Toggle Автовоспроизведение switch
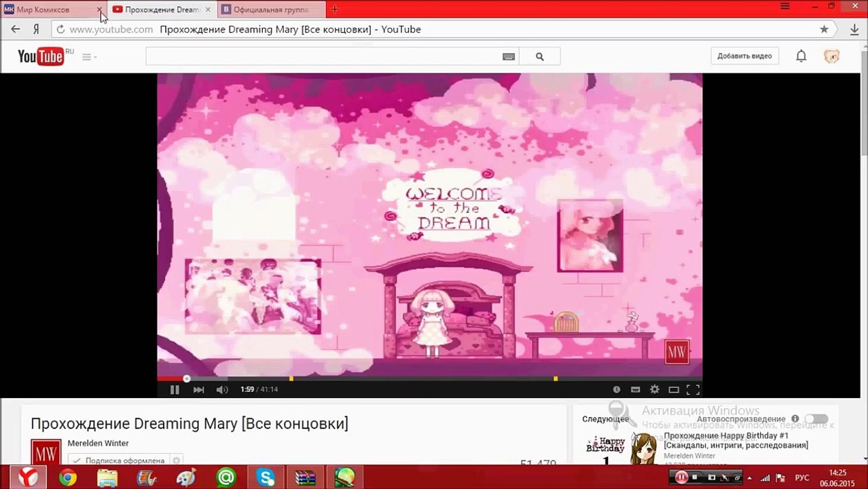This screenshot has width=868, height=489. coord(816,419)
